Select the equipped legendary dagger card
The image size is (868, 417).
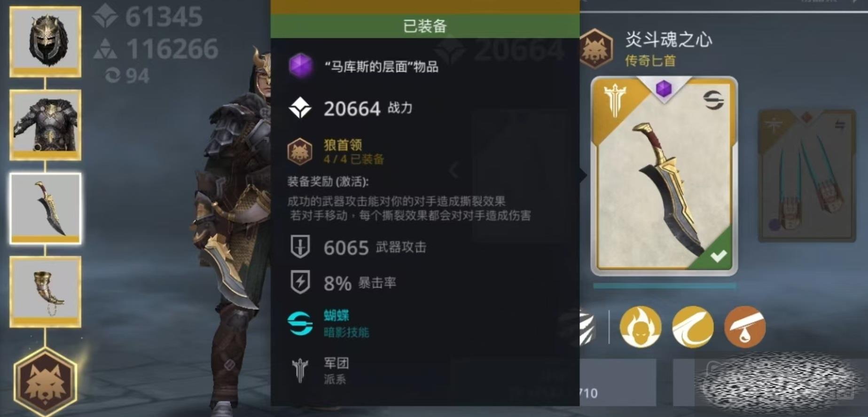[664, 176]
